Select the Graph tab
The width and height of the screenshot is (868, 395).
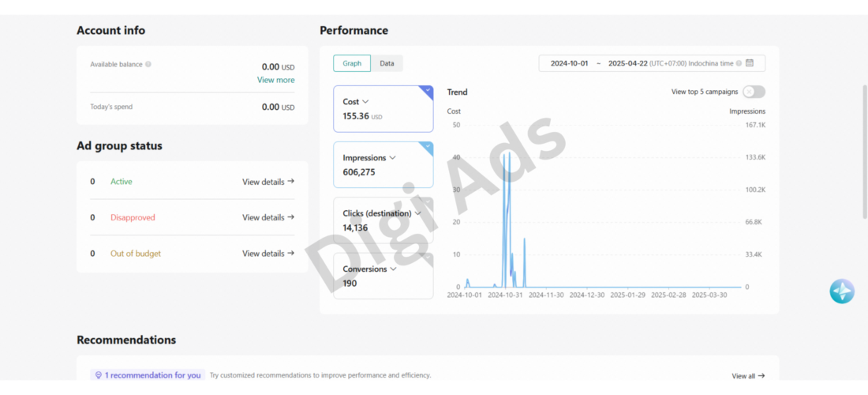click(x=352, y=63)
